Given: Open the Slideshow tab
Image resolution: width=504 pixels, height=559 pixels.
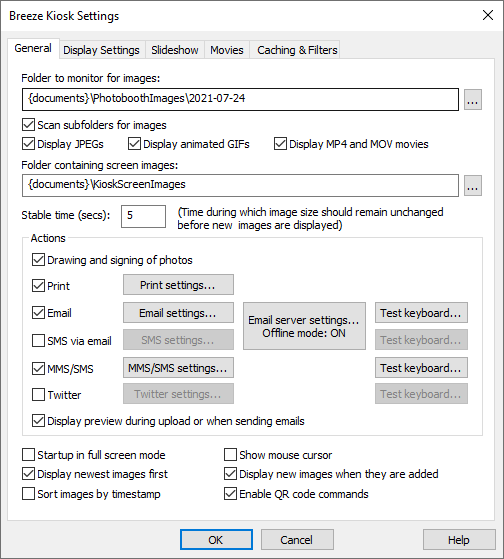Looking at the screenshot, I should pos(175,50).
